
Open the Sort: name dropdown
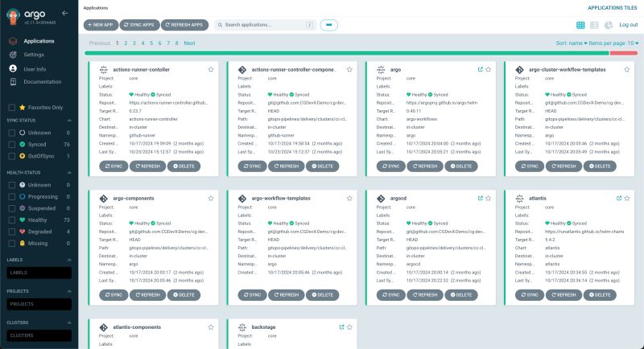point(572,43)
